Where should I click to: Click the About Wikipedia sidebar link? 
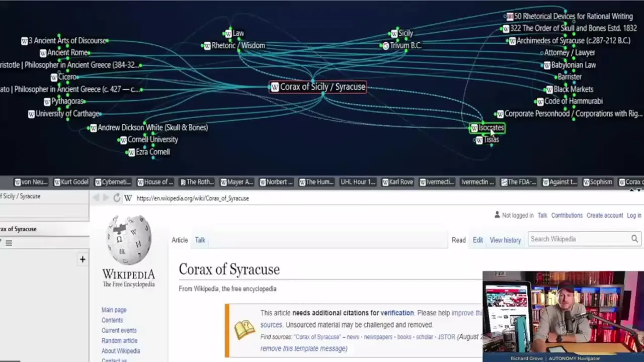(121, 351)
